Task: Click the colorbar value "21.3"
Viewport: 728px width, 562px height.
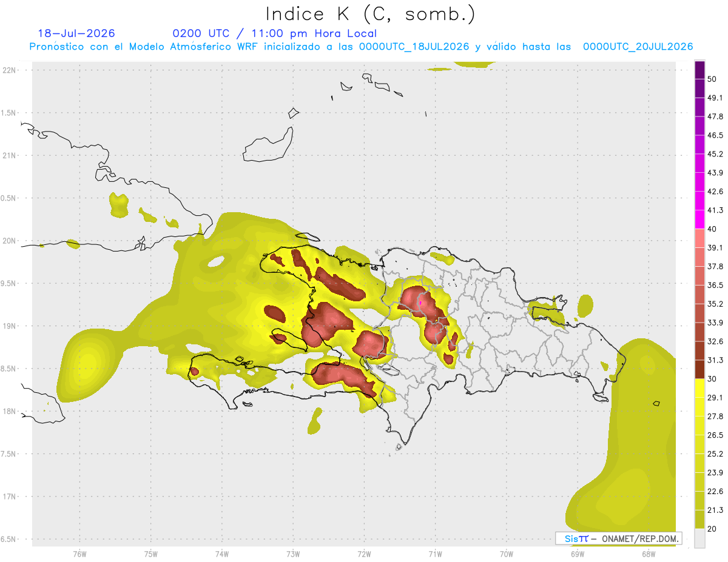Action: point(715,510)
